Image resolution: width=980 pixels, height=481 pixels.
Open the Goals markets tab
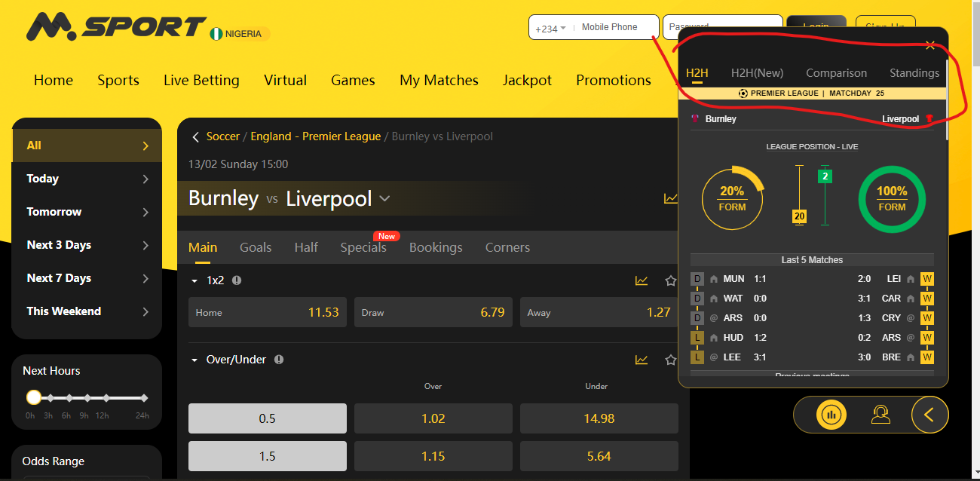point(256,247)
